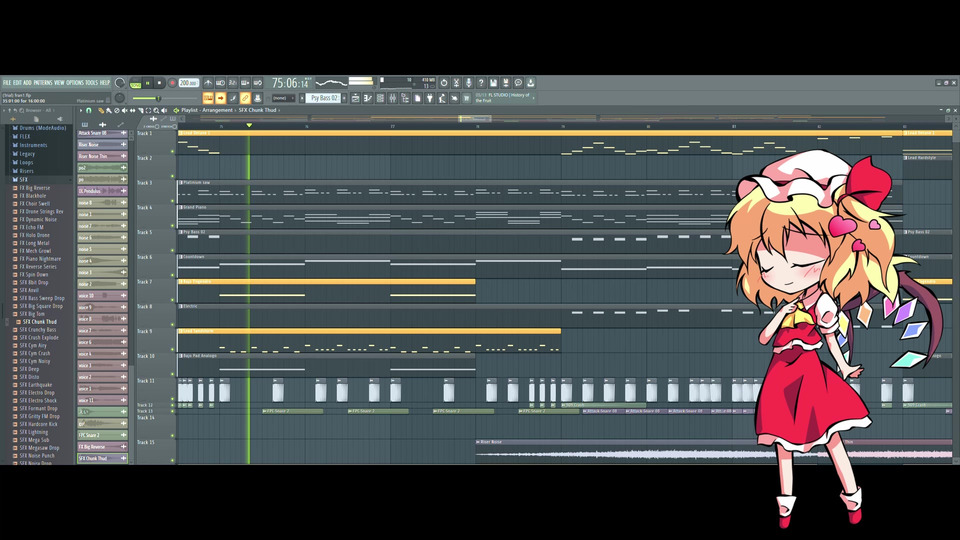Image resolution: width=960 pixels, height=540 pixels.
Task: Select SFX Earthquake sample in browser
Action: click(x=36, y=384)
